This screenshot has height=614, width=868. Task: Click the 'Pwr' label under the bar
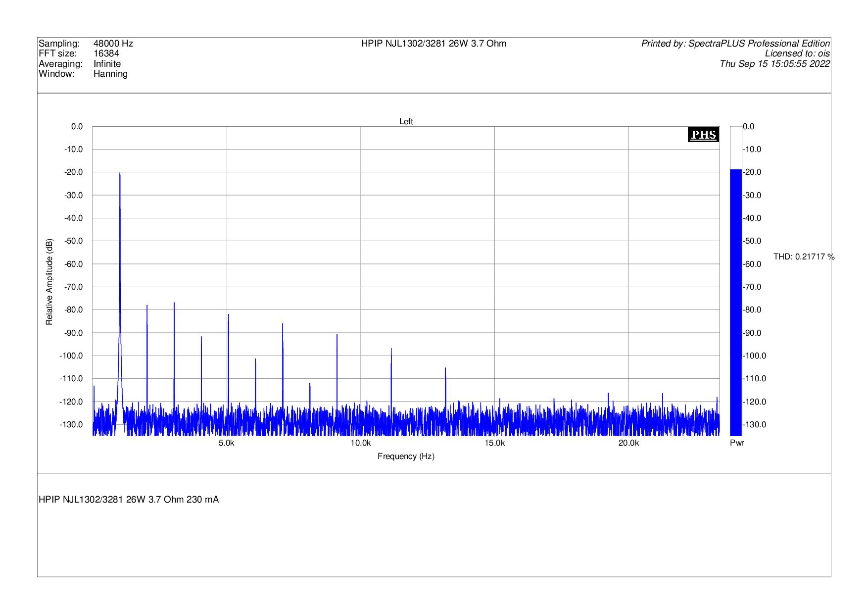(737, 443)
